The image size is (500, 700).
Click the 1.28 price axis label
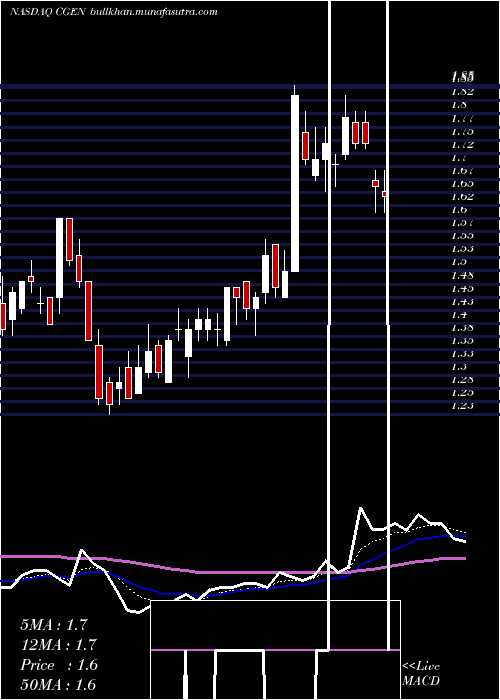coord(462,379)
